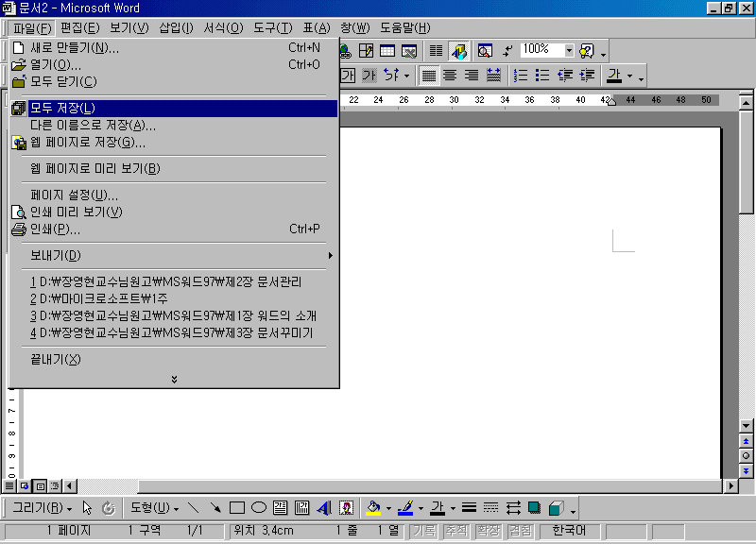Open the AutoShapes (도형) dropdown
Screen dimensions: 756x544
coord(154,508)
